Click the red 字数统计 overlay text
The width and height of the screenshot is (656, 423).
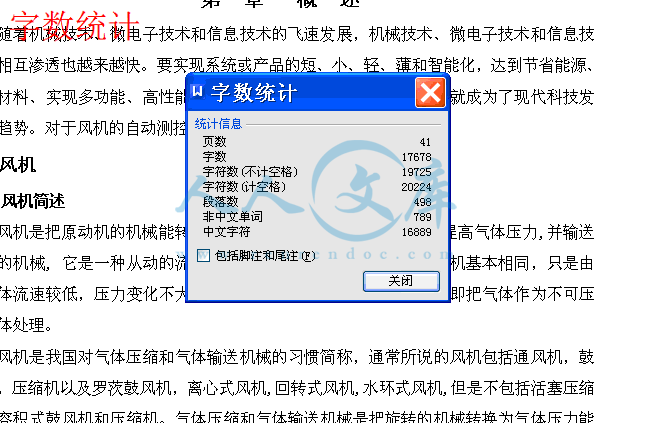point(74,26)
